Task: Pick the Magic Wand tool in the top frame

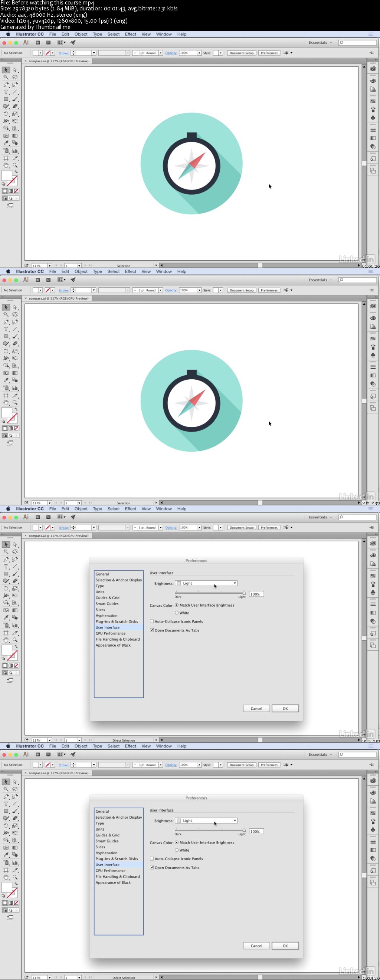Action: (x=6, y=77)
